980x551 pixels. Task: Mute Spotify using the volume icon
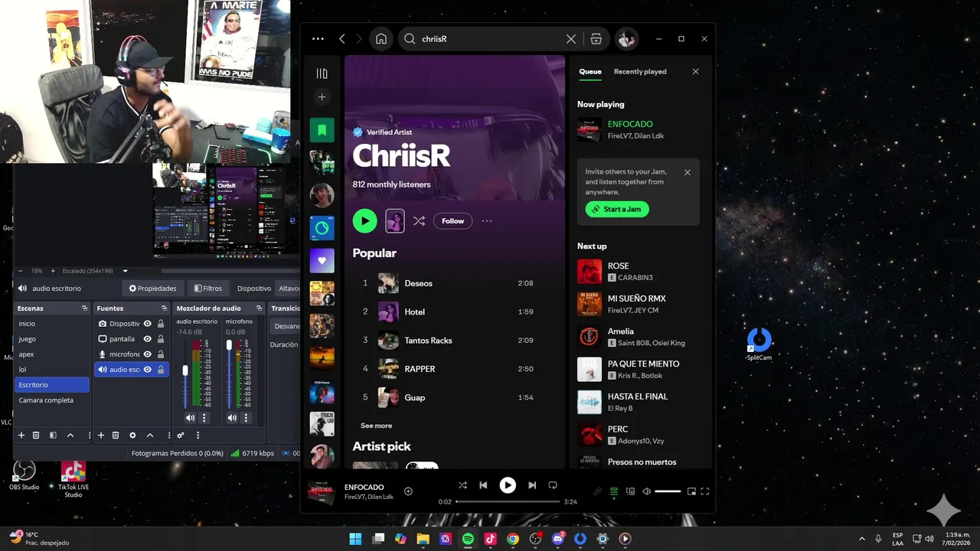pos(646,491)
